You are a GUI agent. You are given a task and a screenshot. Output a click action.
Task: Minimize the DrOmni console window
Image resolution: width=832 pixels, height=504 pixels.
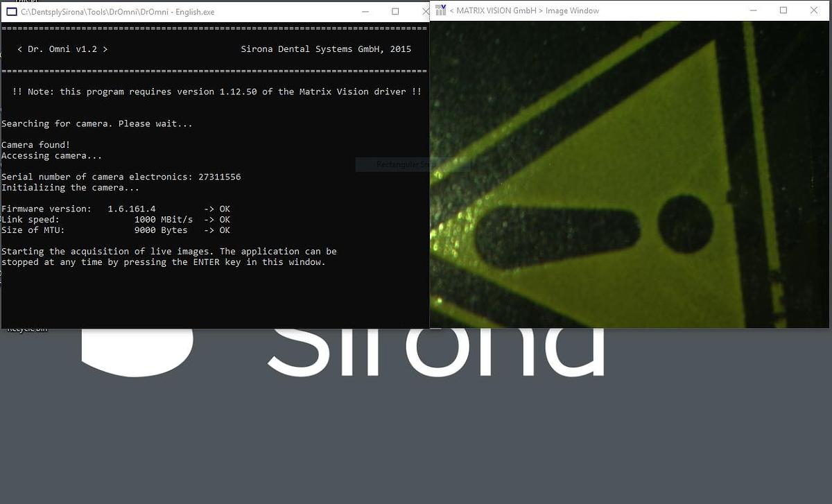coord(364,12)
